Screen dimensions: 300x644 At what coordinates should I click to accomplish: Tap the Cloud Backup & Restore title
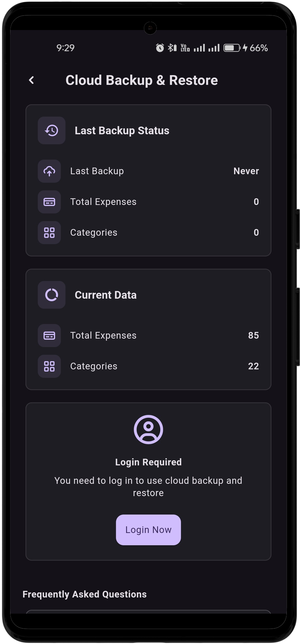click(142, 80)
